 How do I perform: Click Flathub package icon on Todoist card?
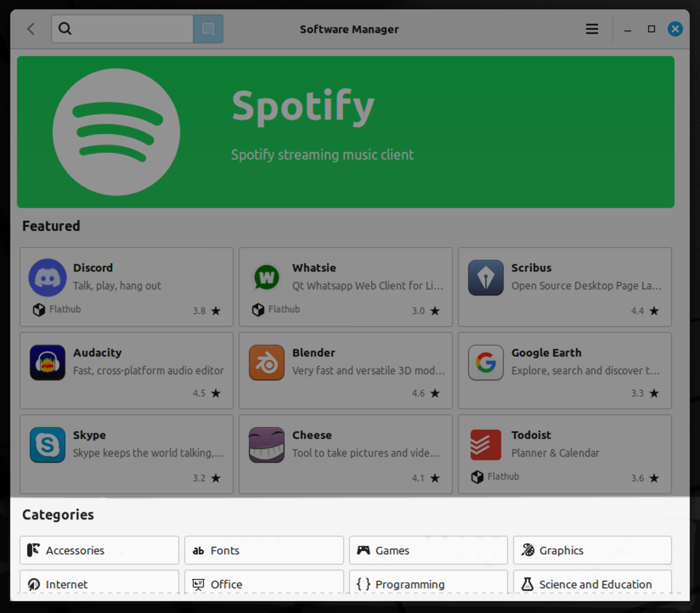[477, 477]
